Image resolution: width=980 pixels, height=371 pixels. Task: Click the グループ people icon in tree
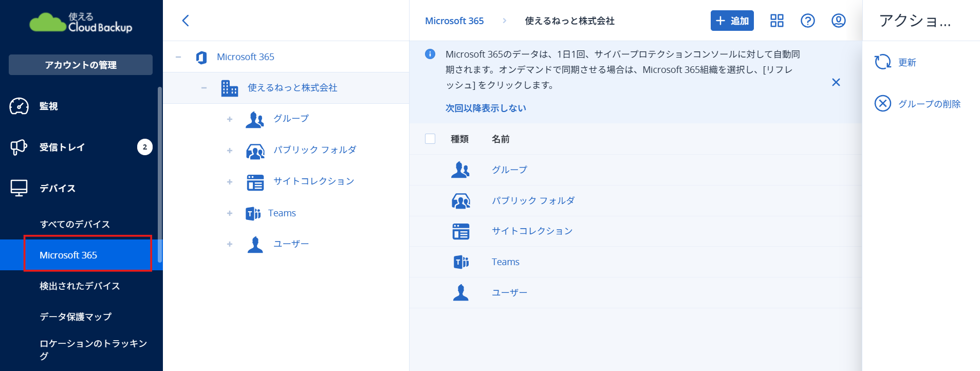tap(255, 119)
